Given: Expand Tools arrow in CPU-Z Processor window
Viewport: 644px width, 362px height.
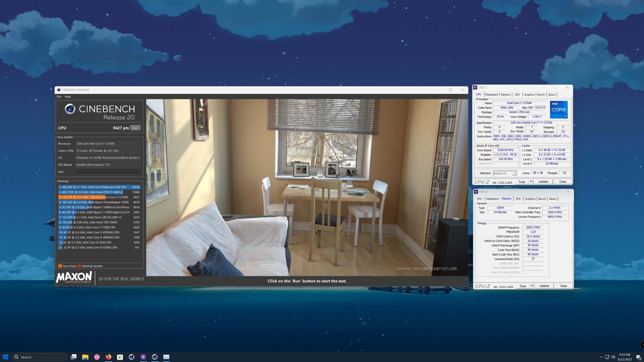Looking at the screenshot, I should (531, 182).
